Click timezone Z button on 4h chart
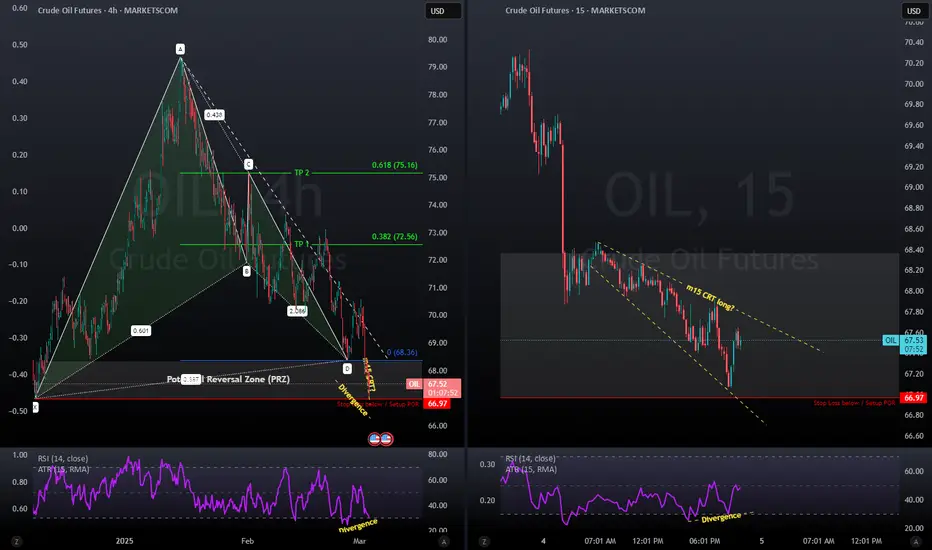Viewport: 932px width, 550px height. (17, 541)
